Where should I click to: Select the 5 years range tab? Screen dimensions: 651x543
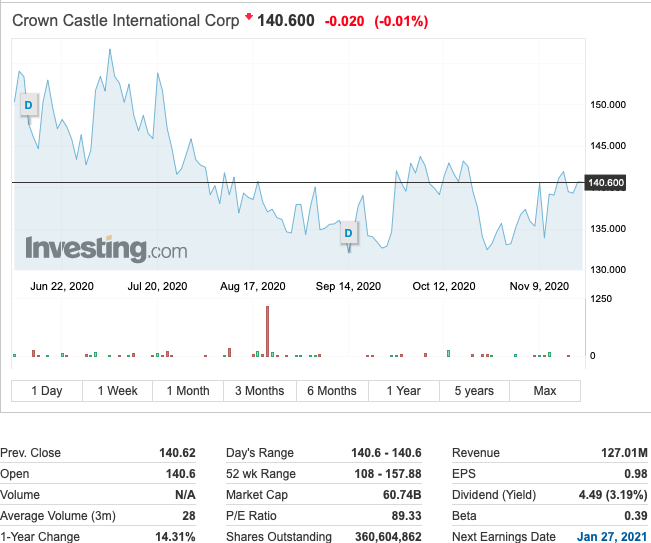(474, 391)
